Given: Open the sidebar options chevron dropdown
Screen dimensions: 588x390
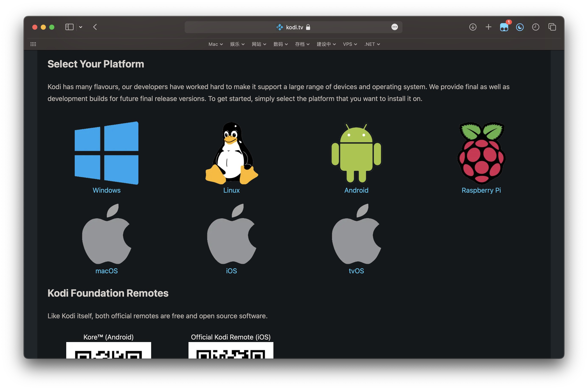Looking at the screenshot, I should point(81,27).
